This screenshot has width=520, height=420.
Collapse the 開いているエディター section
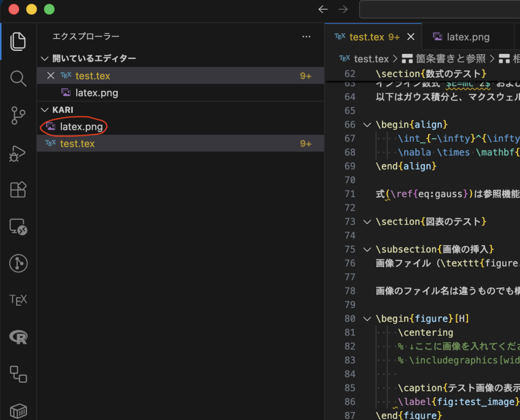[45, 58]
